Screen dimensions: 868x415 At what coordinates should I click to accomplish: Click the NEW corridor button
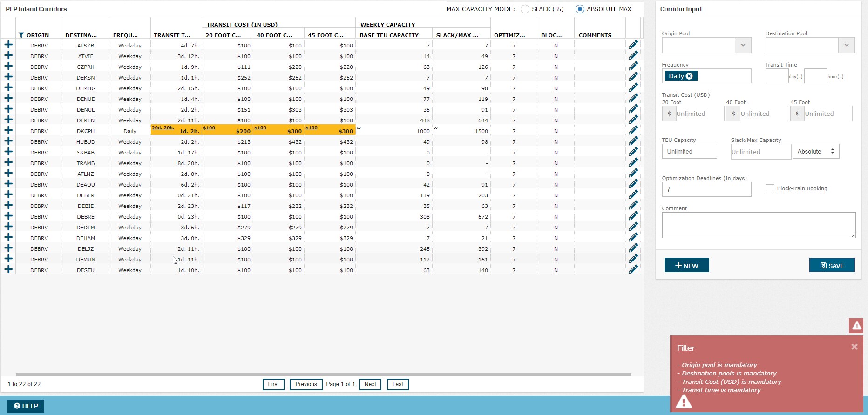(x=686, y=265)
